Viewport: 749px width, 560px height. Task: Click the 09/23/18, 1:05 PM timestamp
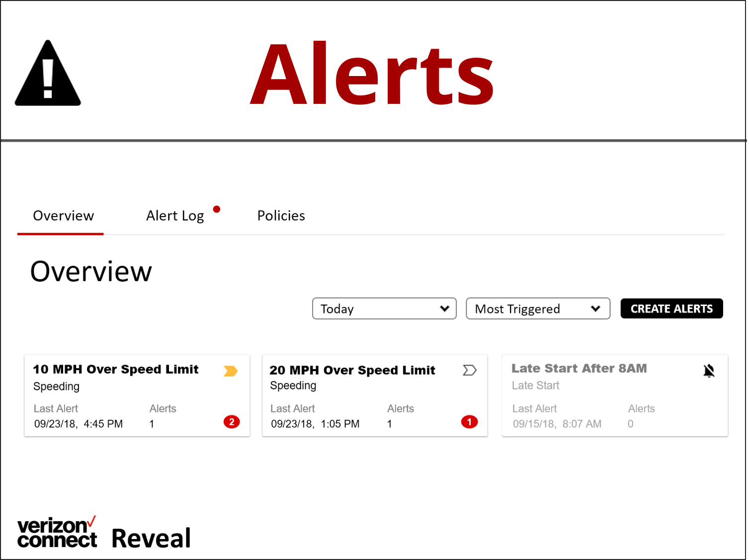pos(315,424)
